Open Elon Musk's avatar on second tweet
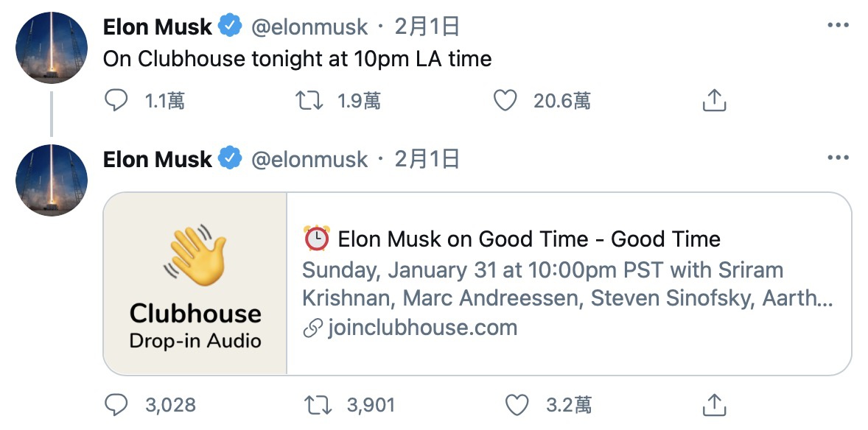 click(52, 180)
